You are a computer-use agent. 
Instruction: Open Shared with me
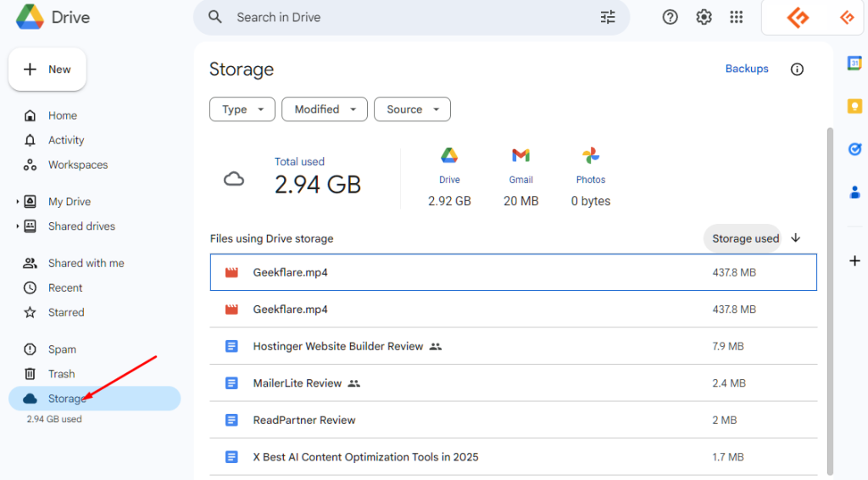pyautogui.click(x=86, y=263)
